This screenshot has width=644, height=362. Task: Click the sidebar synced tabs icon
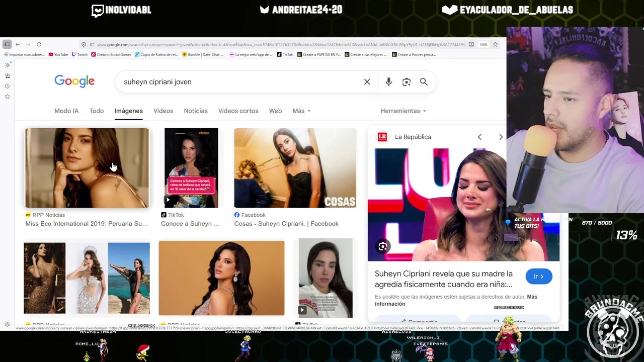pos(7,75)
